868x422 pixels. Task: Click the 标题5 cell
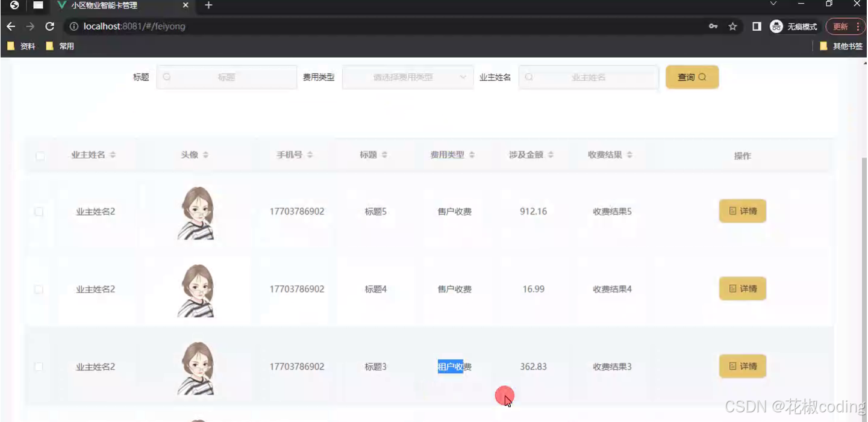pyautogui.click(x=376, y=211)
